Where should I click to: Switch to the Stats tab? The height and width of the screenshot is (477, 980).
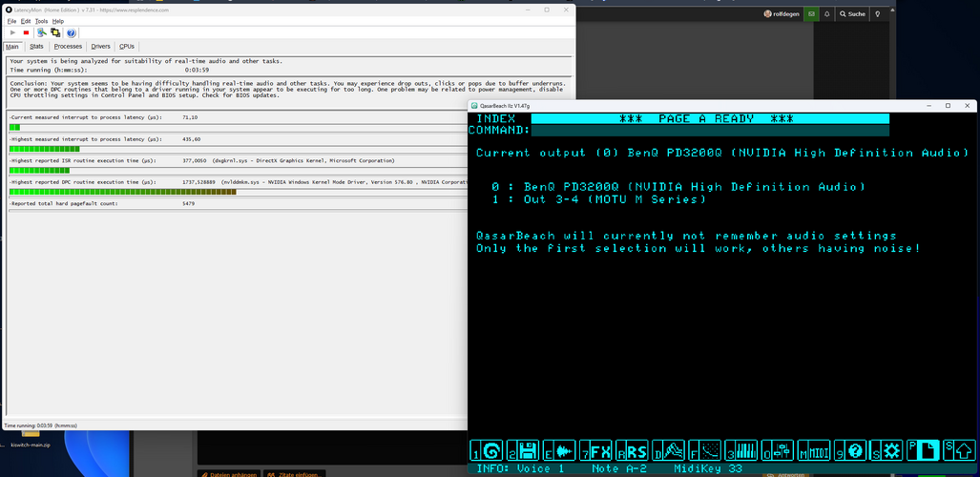tap(37, 46)
